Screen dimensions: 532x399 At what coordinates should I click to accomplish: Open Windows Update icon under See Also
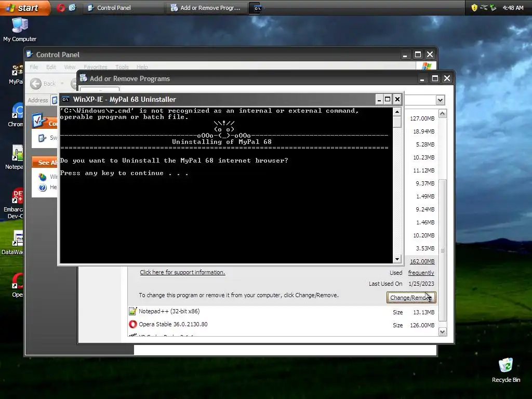click(43, 177)
